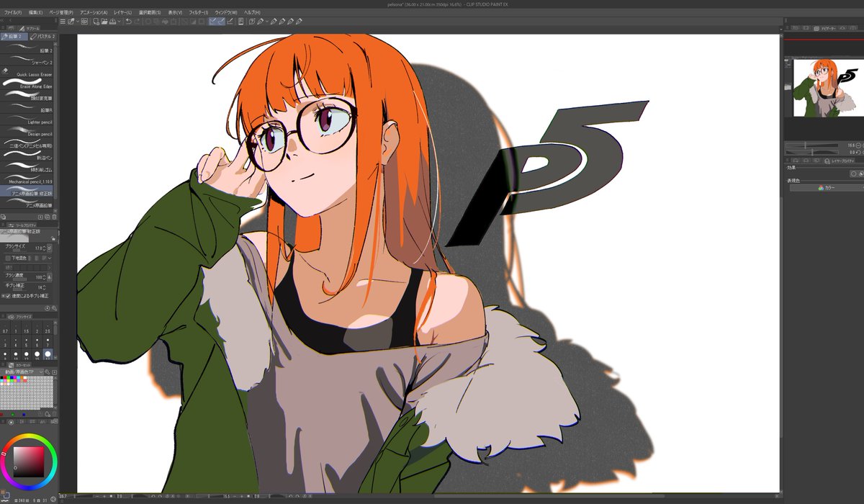Click the border effect circle icon
Image resolution: width=864 pixels, height=504 pixels.
pos(854,174)
